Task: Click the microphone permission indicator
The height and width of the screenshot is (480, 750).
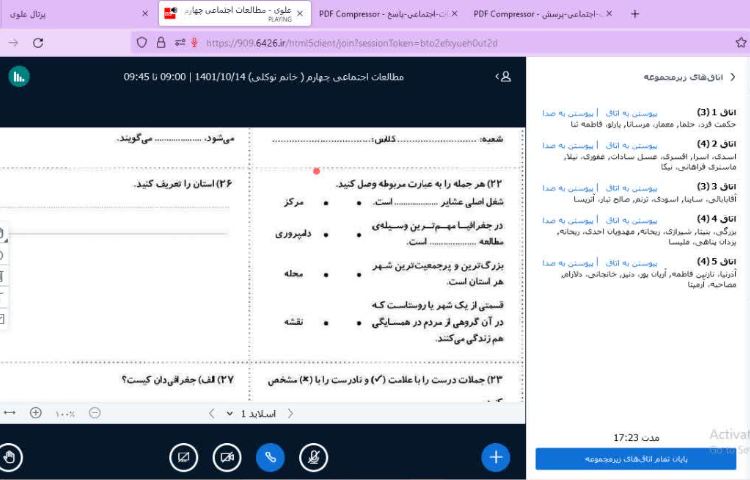Action: 194,43
